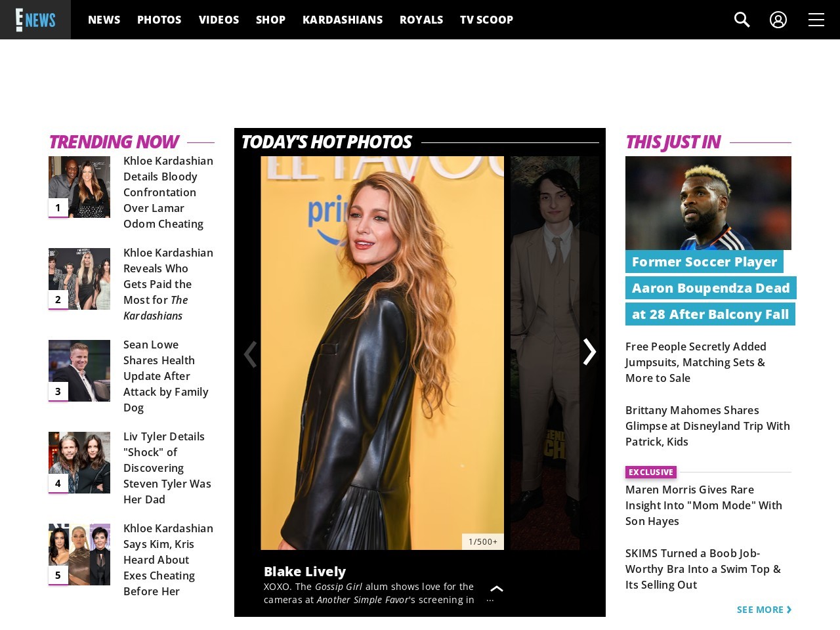Open Sean Lowe health update story
The height and width of the screenshot is (630, 840).
[x=166, y=376]
